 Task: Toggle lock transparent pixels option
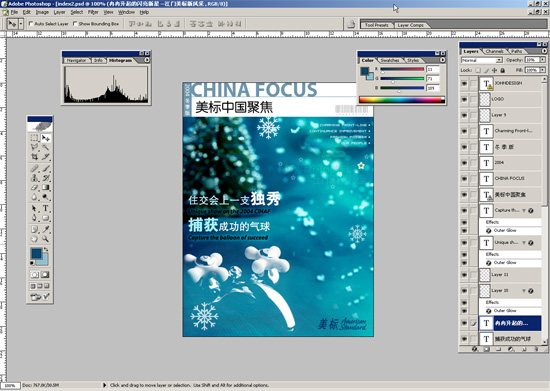pyautogui.click(x=478, y=70)
